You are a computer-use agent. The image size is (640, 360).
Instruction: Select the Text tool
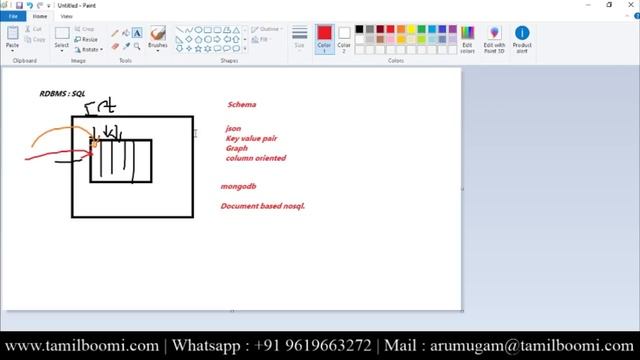pos(137,33)
